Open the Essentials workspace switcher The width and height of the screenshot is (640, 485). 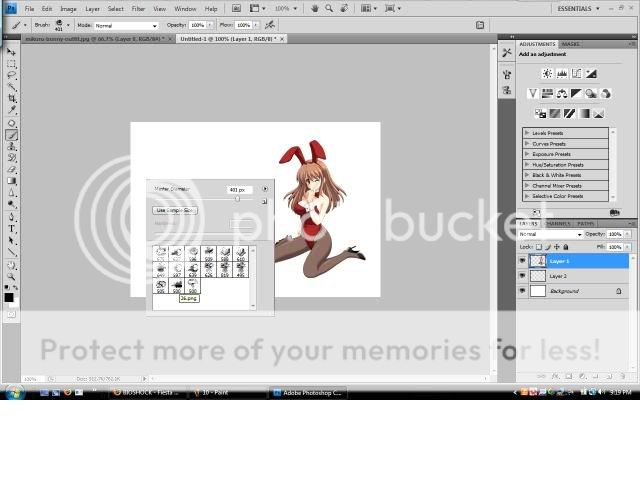(578, 8)
